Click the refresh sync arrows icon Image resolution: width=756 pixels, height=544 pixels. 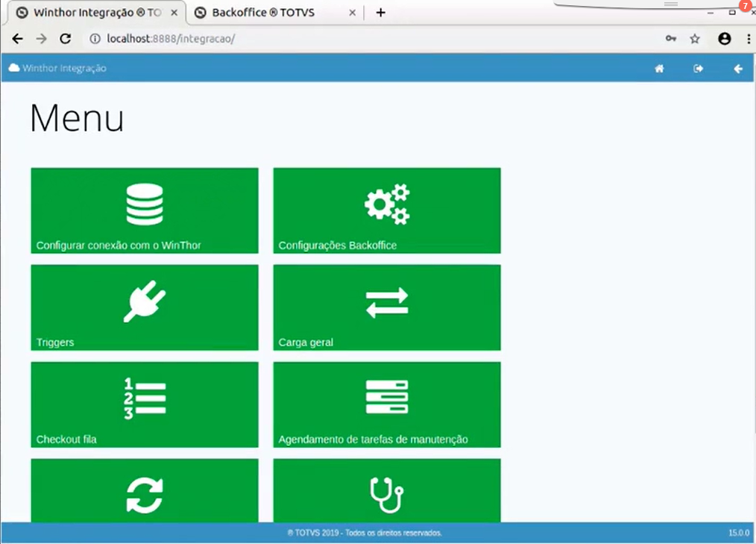(x=145, y=495)
